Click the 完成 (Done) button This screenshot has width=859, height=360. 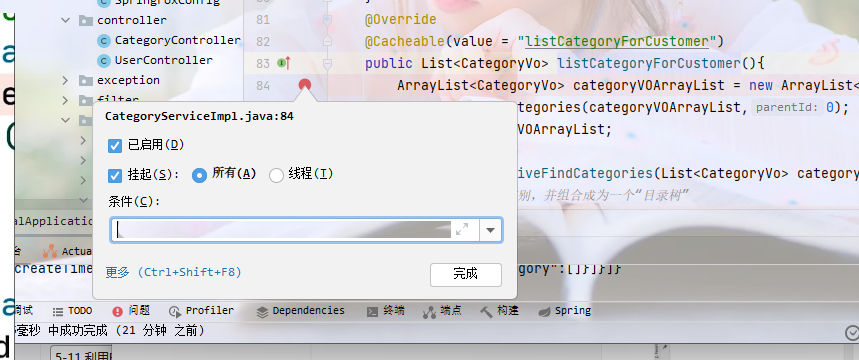point(466,275)
